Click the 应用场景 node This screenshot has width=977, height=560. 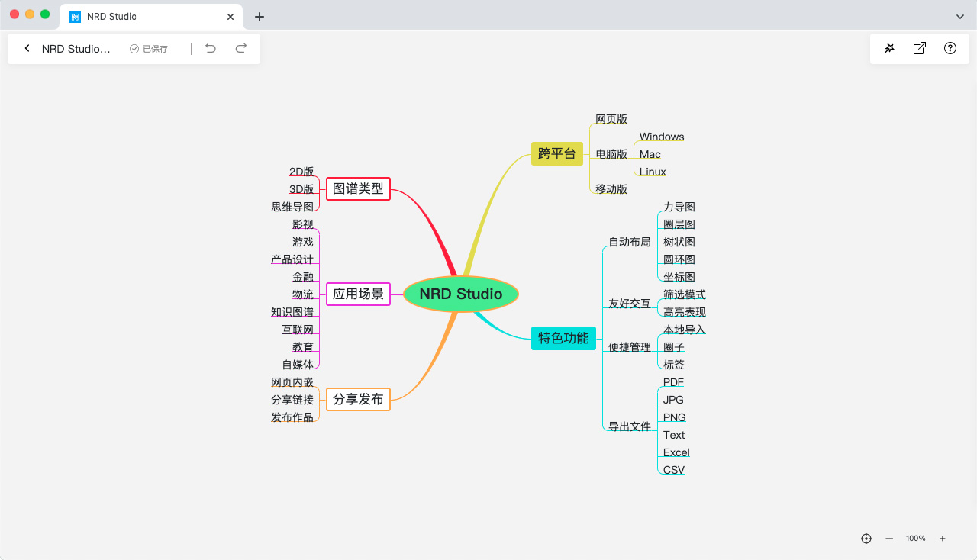(358, 294)
